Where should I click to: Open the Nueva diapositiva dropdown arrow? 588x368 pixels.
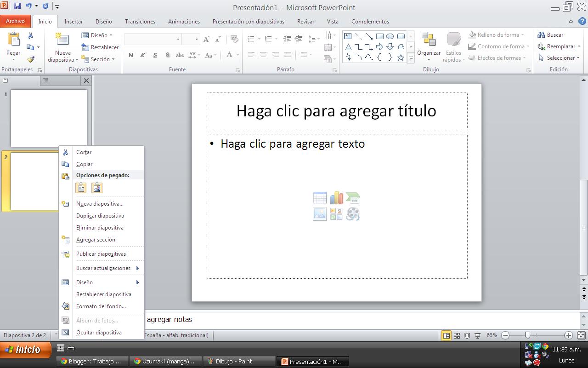coord(77,60)
